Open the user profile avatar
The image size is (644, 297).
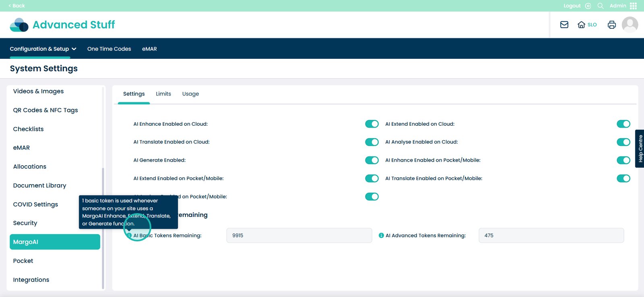pyautogui.click(x=630, y=25)
